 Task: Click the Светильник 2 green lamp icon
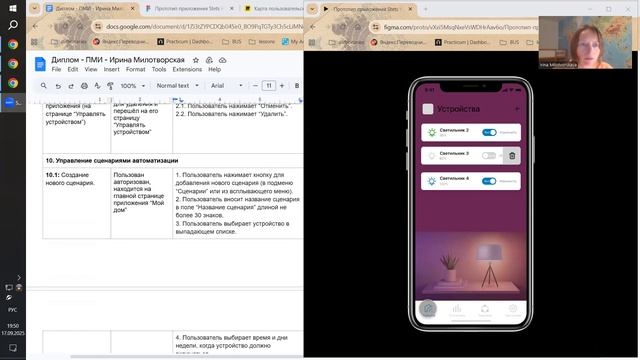pos(432,132)
